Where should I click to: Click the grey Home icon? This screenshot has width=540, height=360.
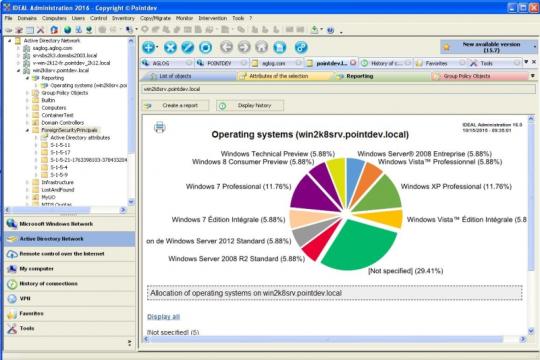click(262, 47)
